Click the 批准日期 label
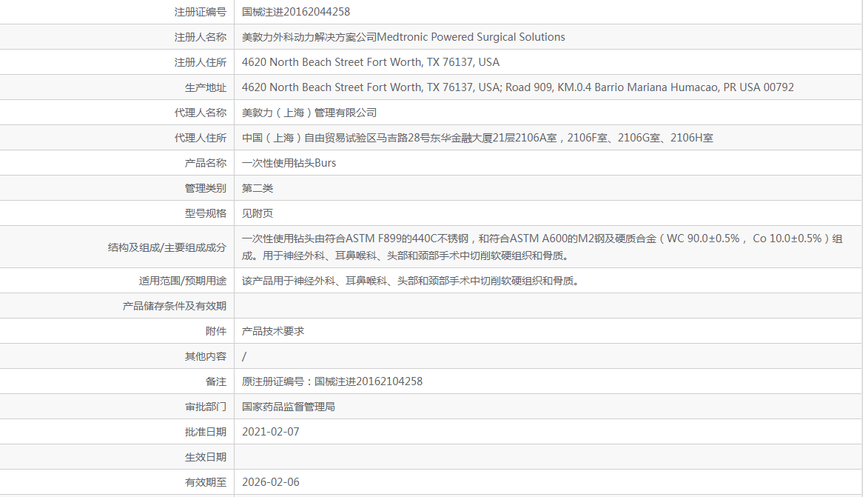This screenshot has width=868, height=497. click(x=206, y=432)
